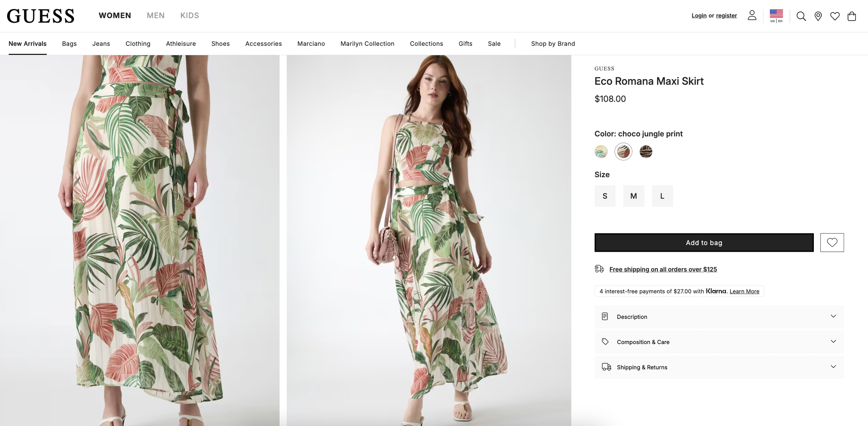Expand Composition & Care section
This screenshot has width=868, height=426.
pyautogui.click(x=719, y=342)
